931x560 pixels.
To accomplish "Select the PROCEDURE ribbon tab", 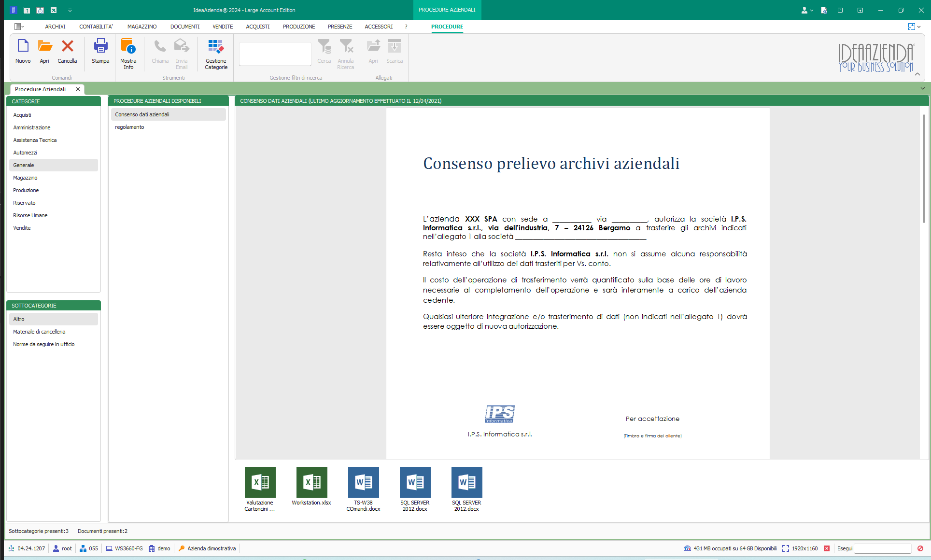I will 447,27.
